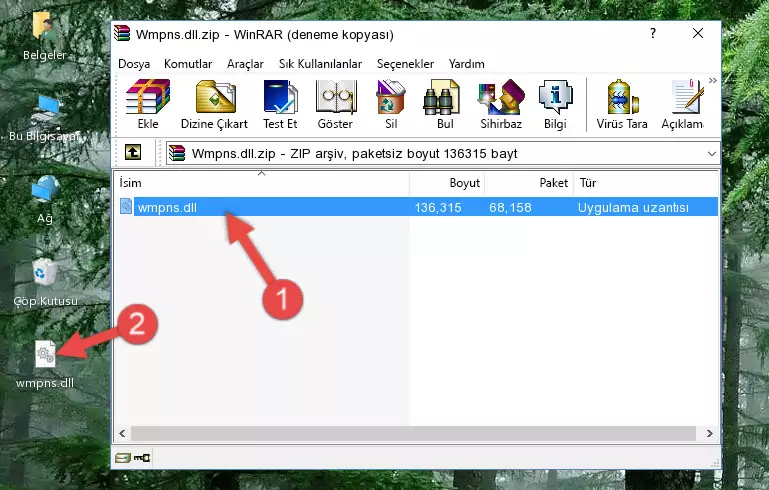Click the archive path combo box
The height and width of the screenshot is (490, 769).
pyautogui.click(x=443, y=154)
